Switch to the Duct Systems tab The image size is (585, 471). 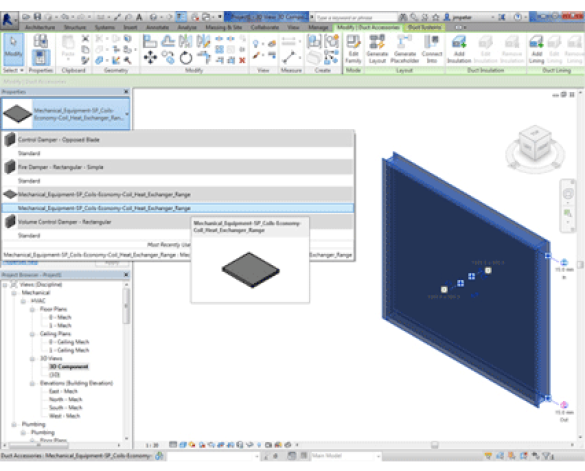[424, 27]
